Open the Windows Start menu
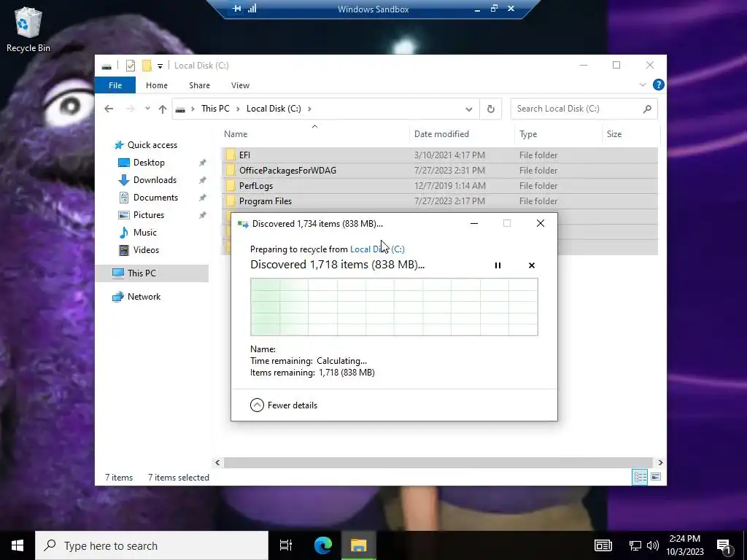This screenshot has height=560, width=747. coord(18,545)
